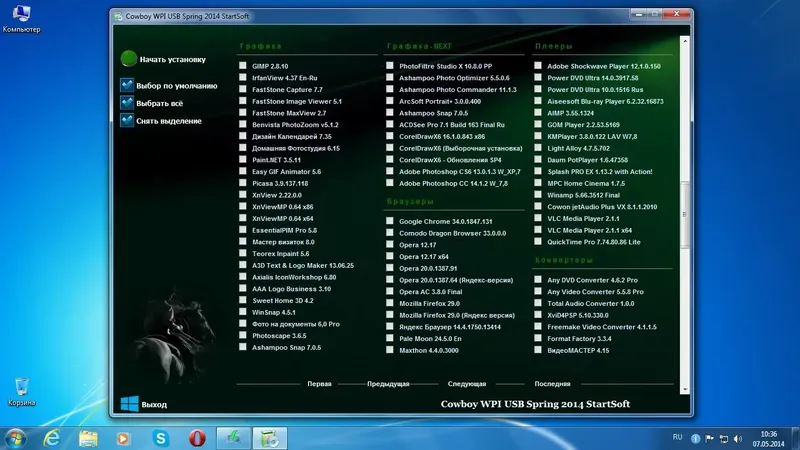Screen dimensions: 800x450
Task: Click the Light Alloy 4.7.5.702 entry
Action: (x=578, y=148)
